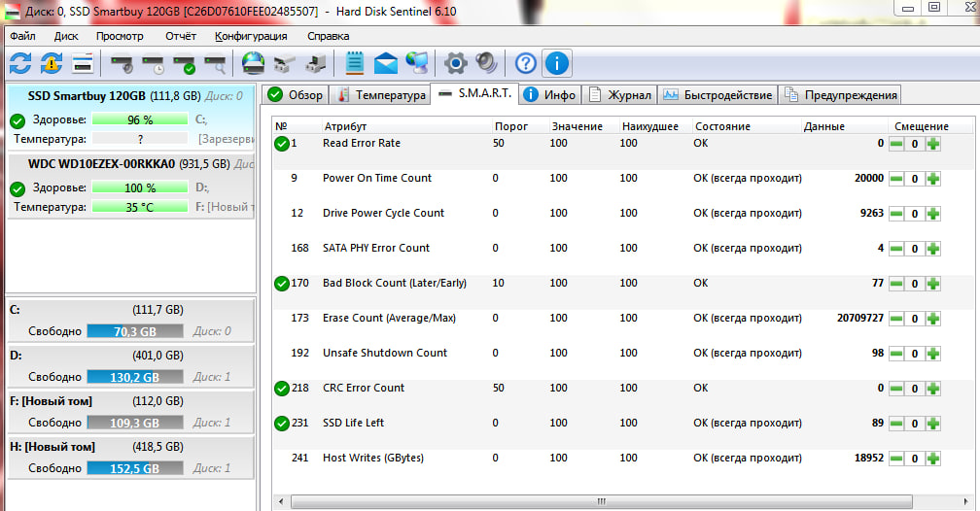
Task: Open the notepad report icon in toolbar
Action: 355,64
